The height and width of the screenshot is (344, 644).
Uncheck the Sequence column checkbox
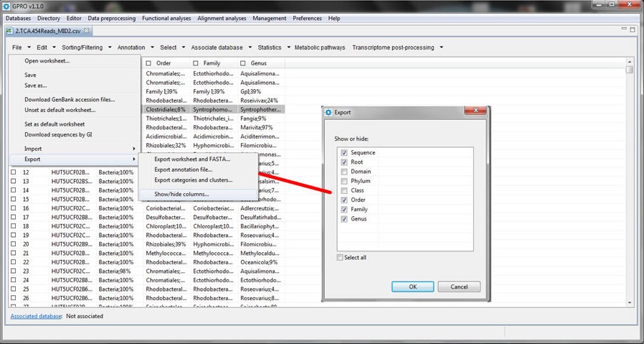coord(345,153)
